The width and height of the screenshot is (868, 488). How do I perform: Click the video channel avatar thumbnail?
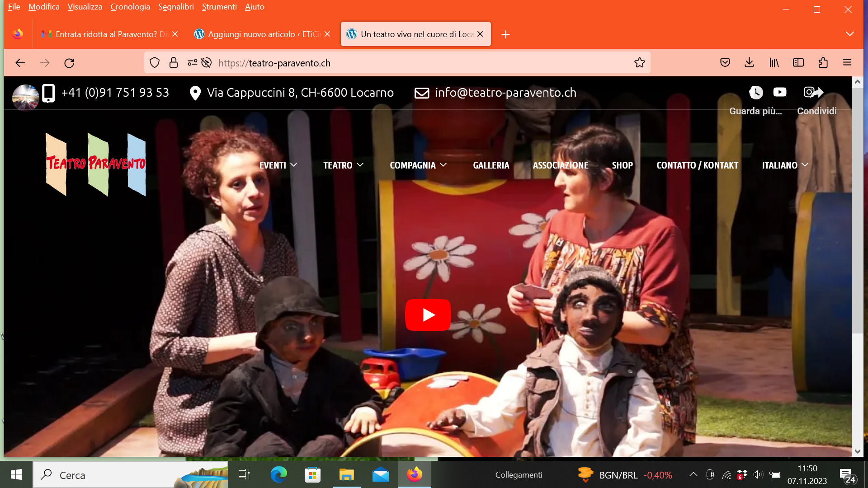tap(26, 97)
